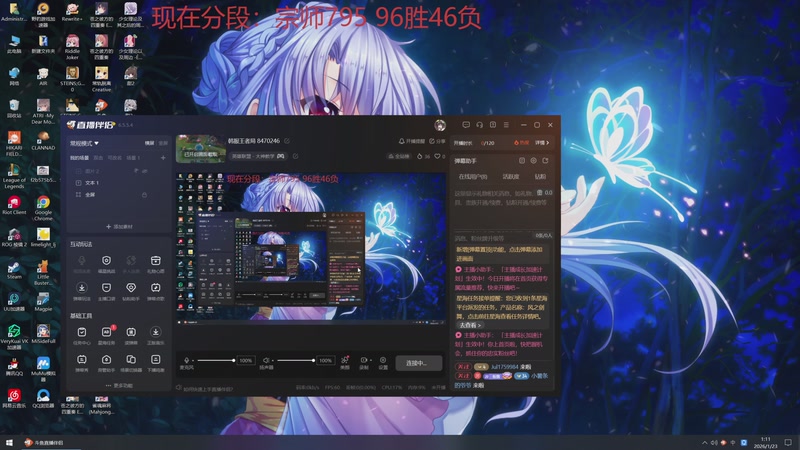Expand the 常规模式 mode dropdown
Viewport: 800px width, 450px height.
(85, 143)
